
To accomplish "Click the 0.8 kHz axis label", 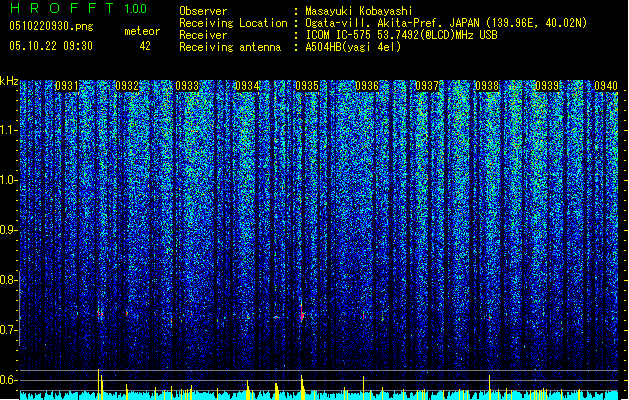I will pos(8,280).
